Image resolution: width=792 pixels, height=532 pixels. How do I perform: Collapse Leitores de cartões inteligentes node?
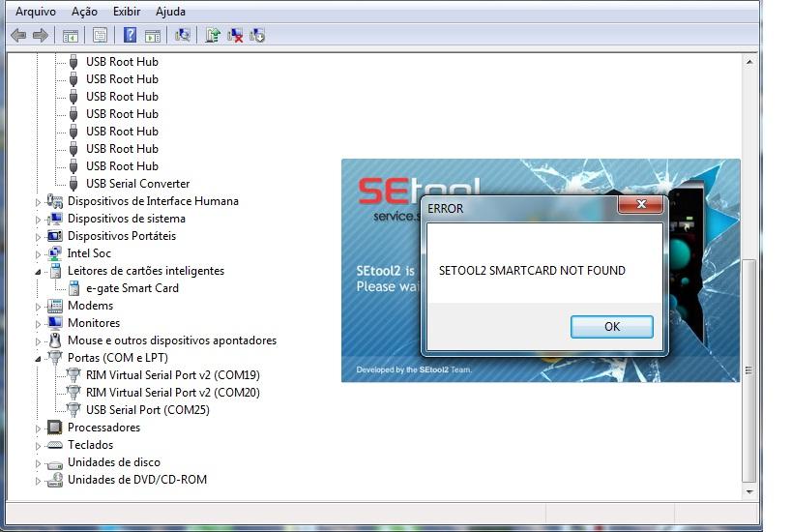tap(38, 272)
